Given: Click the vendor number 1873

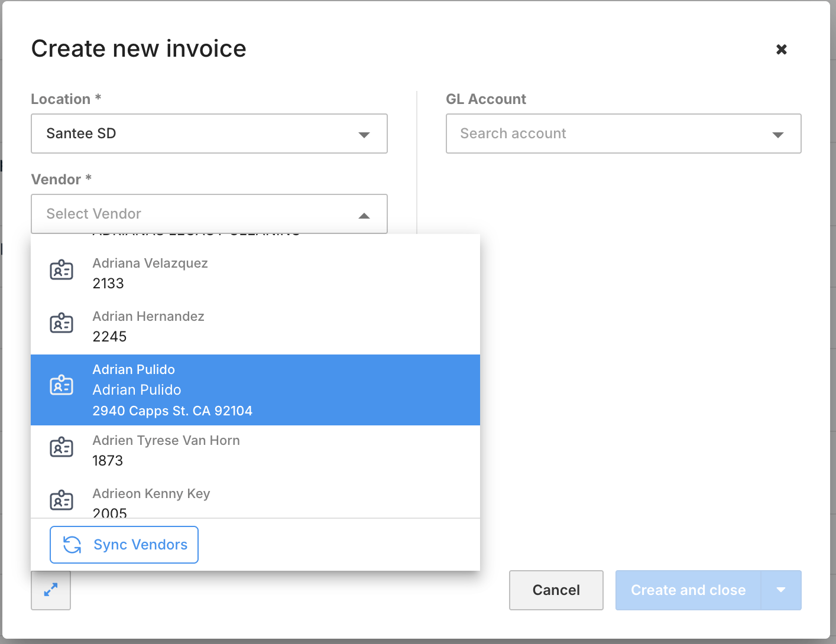Looking at the screenshot, I should (108, 461).
